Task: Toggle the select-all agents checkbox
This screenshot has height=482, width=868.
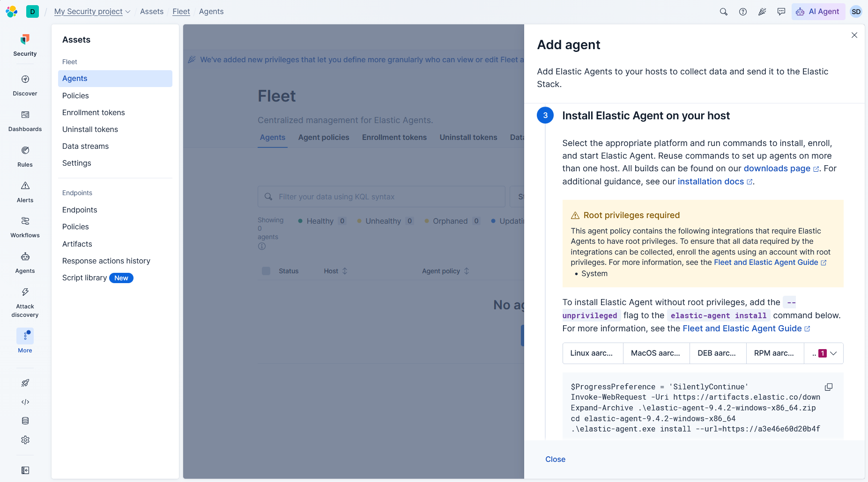Action: [266, 271]
